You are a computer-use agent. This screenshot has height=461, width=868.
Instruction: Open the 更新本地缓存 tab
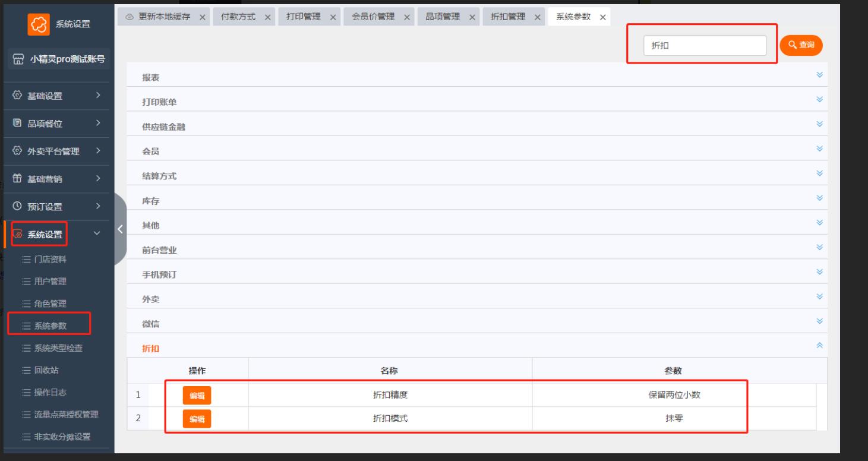tap(165, 17)
